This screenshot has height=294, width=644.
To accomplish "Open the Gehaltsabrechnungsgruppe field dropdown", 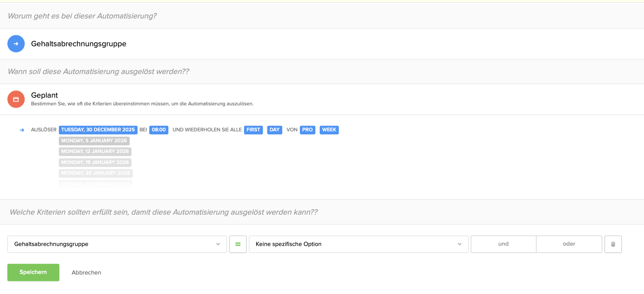I will click(116, 244).
